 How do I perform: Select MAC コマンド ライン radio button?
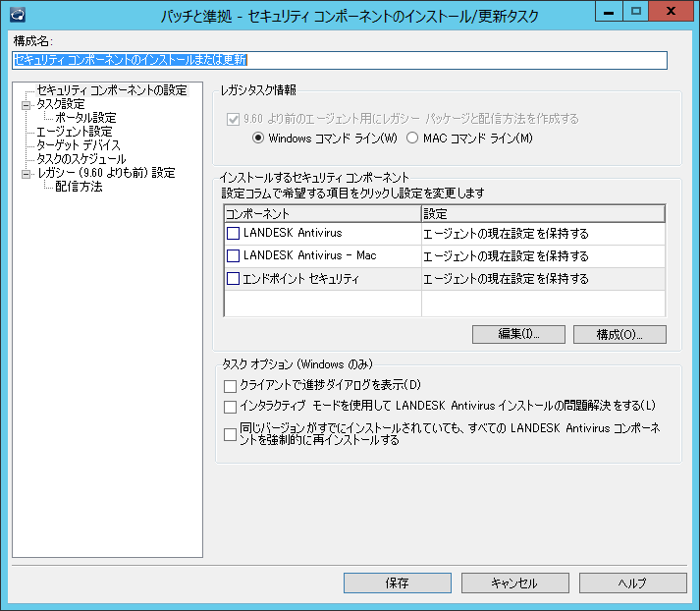click(412, 138)
